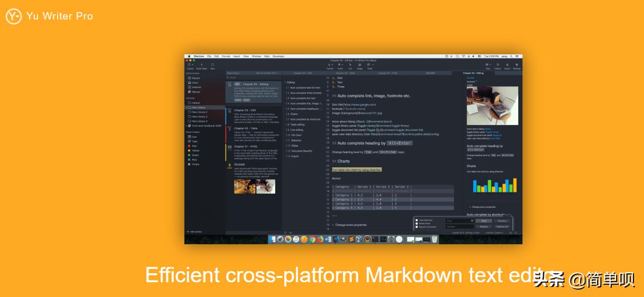Image resolution: width=644 pixels, height=297 pixels.
Task: Click the Find input field
Action: tap(460, 221)
